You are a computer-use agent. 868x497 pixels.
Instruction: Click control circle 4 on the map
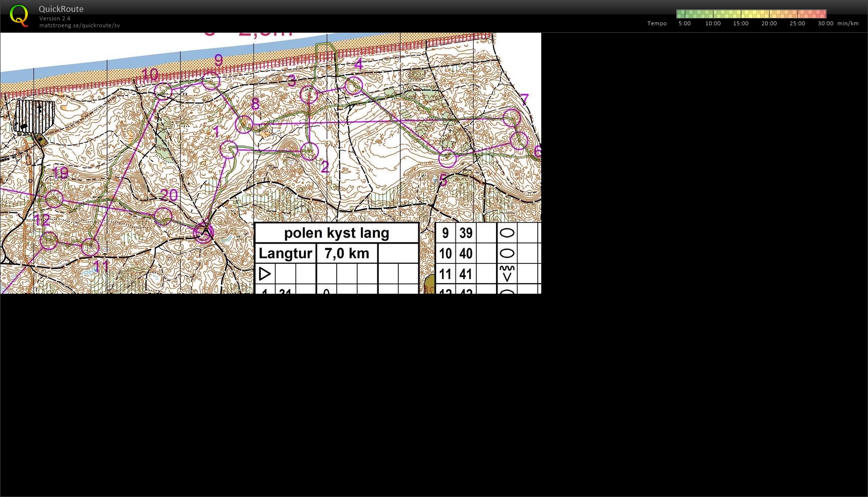coord(354,85)
